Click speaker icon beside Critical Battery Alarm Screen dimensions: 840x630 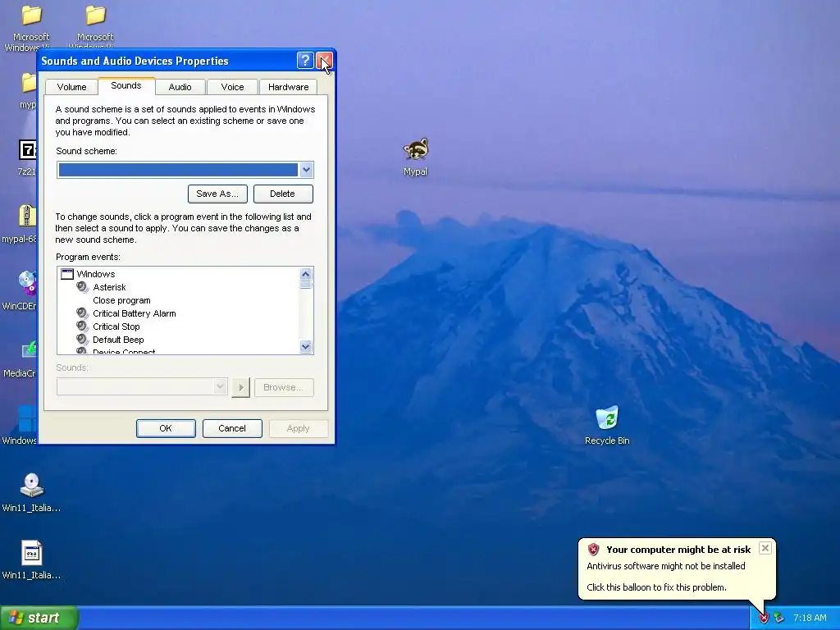[82, 313]
